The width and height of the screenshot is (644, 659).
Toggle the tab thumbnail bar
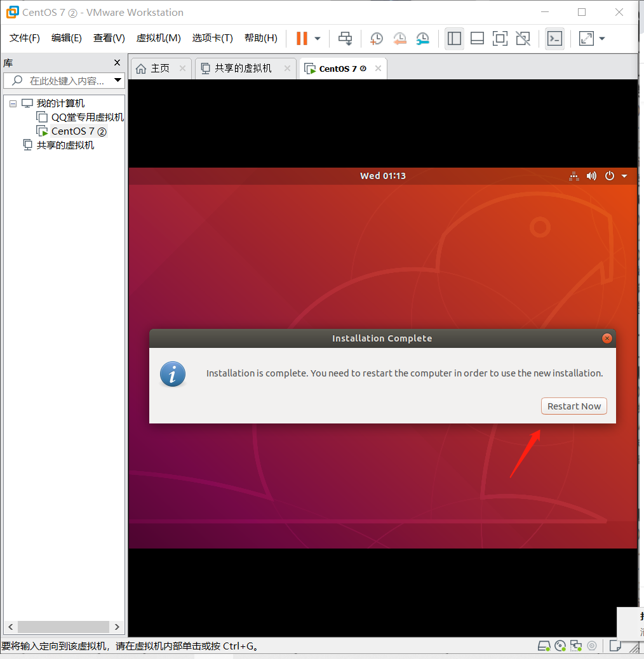tap(477, 38)
